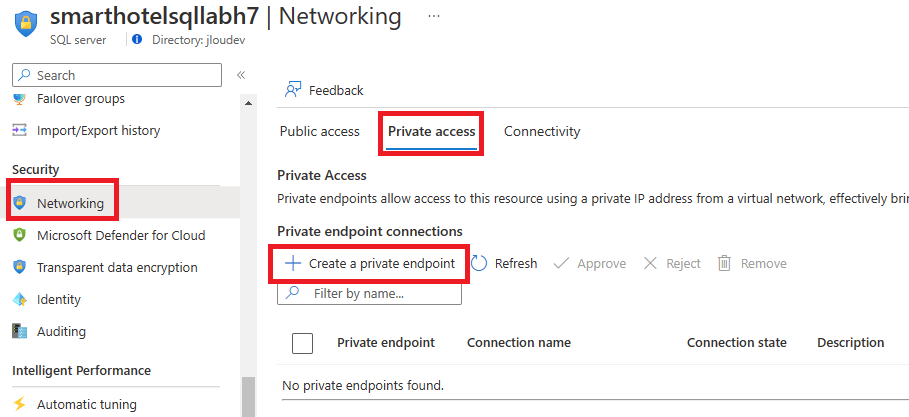Click the Transparent data encryption icon
This screenshot has width=909, height=417.
pyautogui.click(x=20, y=267)
